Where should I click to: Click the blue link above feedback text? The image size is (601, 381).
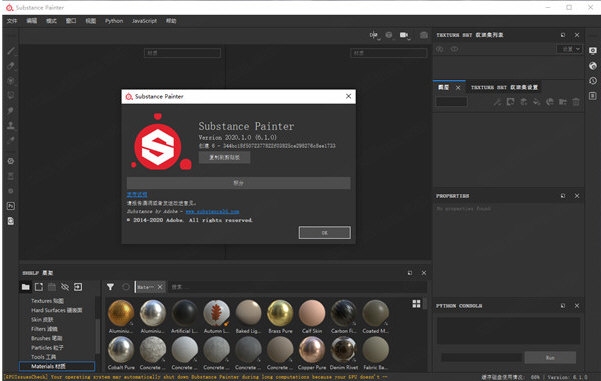pyautogui.click(x=137, y=194)
